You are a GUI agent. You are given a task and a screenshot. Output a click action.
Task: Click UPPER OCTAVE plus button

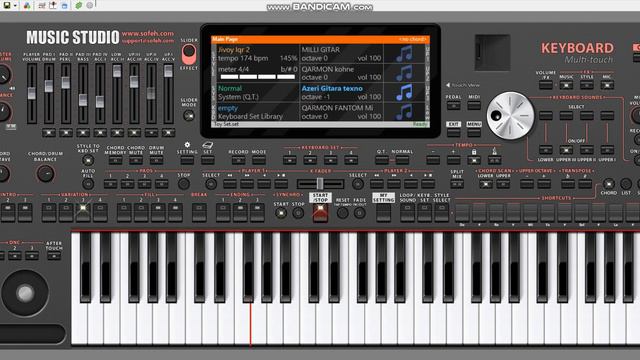(x=544, y=184)
